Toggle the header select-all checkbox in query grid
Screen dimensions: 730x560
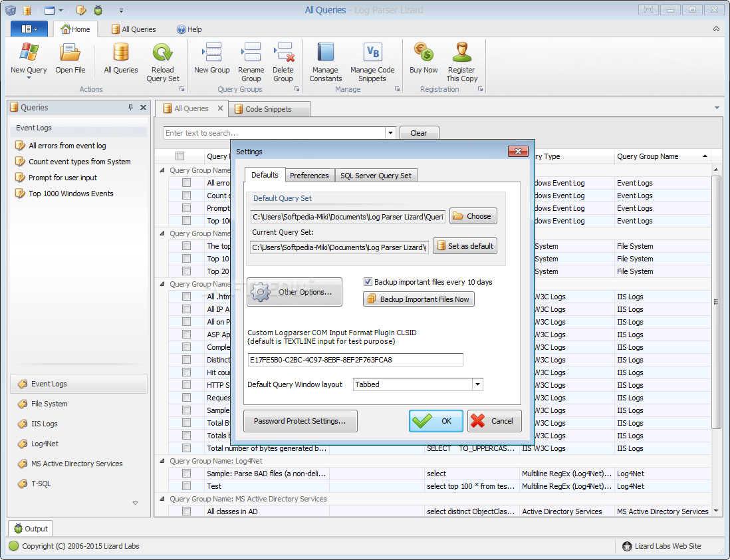180,156
